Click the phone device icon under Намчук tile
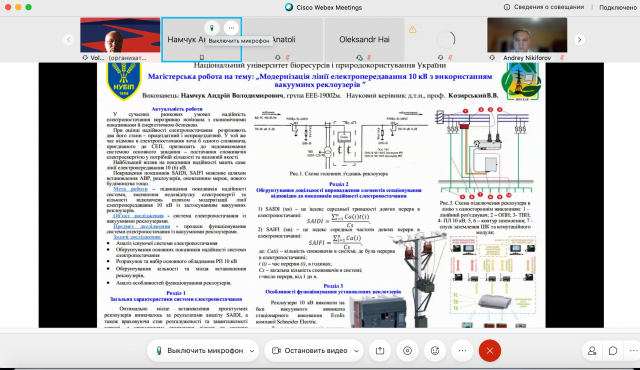This screenshot has height=370, width=640. coord(201,58)
